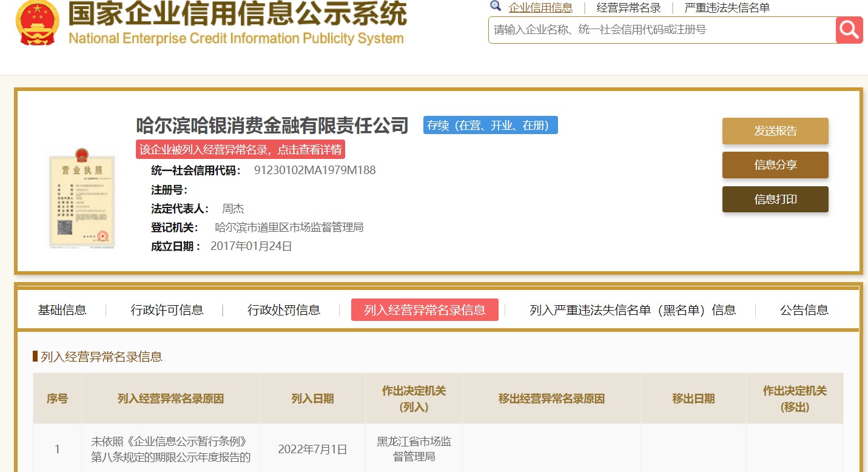Click the 发送报告 button
The image size is (868, 472).
coord(775,131)
